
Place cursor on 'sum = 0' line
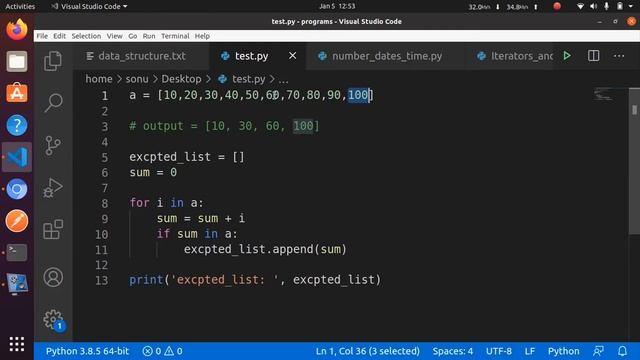[x=153, y=172]
